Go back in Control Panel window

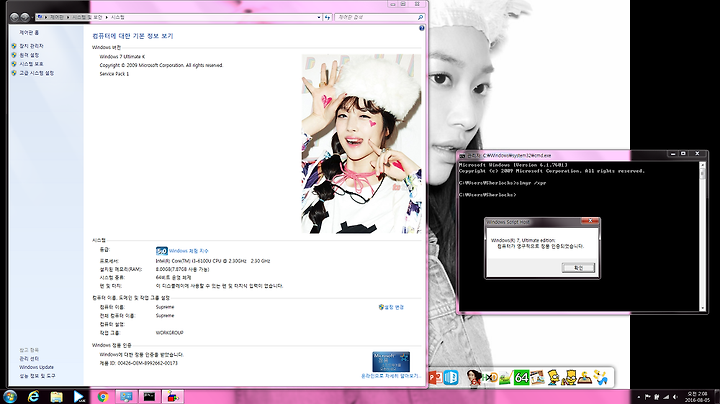coord(14,17)
